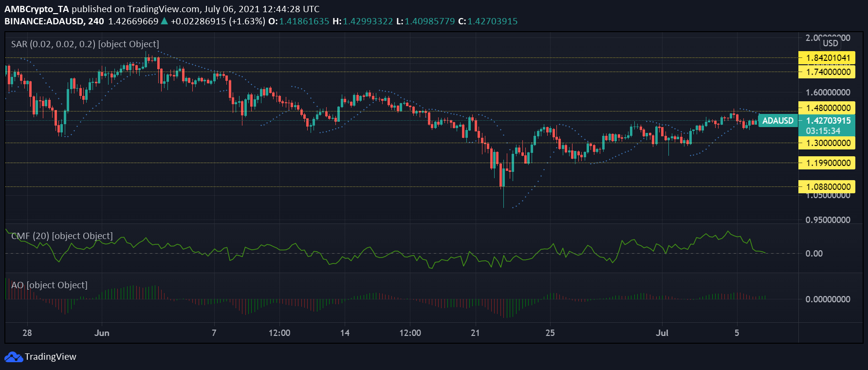Click the 0.95000000 price axis tick
Image resolution: width=868 pixels, height=370 pixels.
828,220
